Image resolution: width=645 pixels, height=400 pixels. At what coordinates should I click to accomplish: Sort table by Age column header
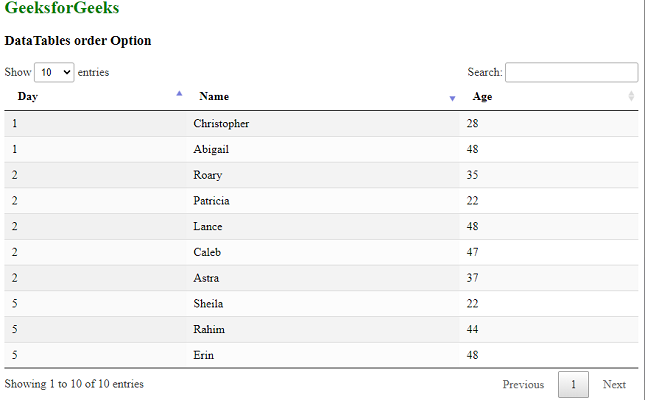click(482, 97)
